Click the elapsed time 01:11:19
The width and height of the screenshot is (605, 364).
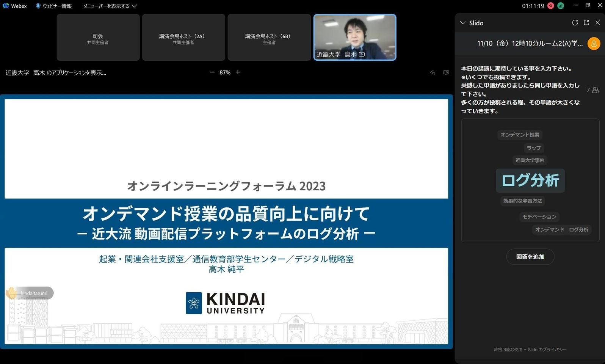[533, 6]
